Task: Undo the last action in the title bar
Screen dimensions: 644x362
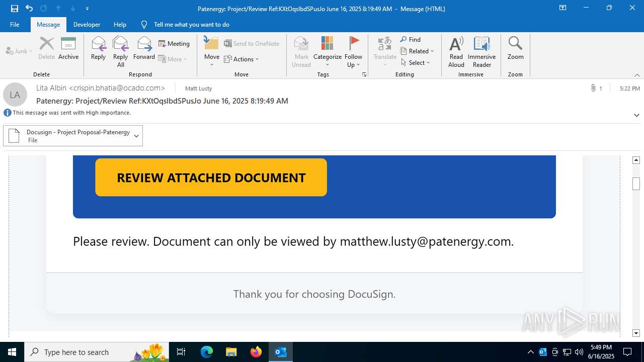Action: pos(29,8)
